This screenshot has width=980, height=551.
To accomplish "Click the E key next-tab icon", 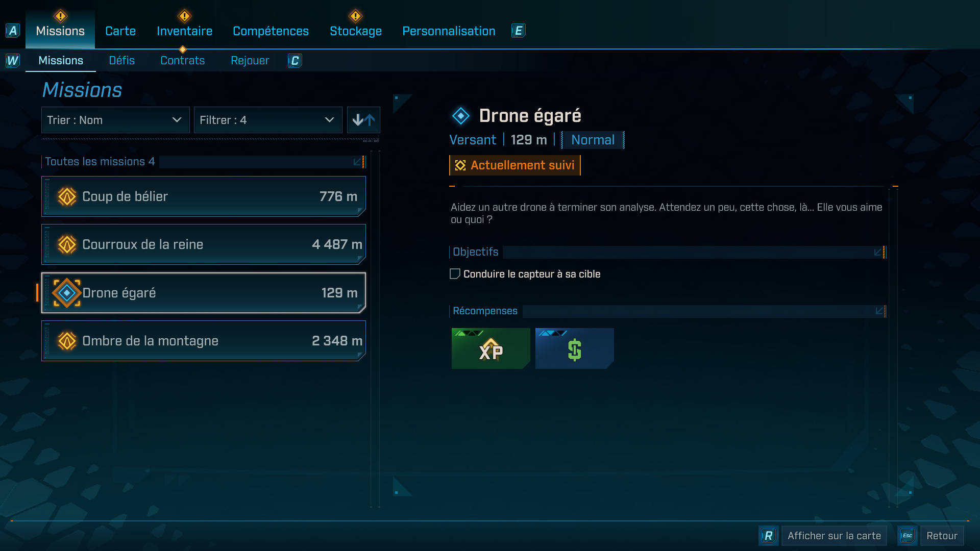I will pyautogui.click(x=519, y=31).
